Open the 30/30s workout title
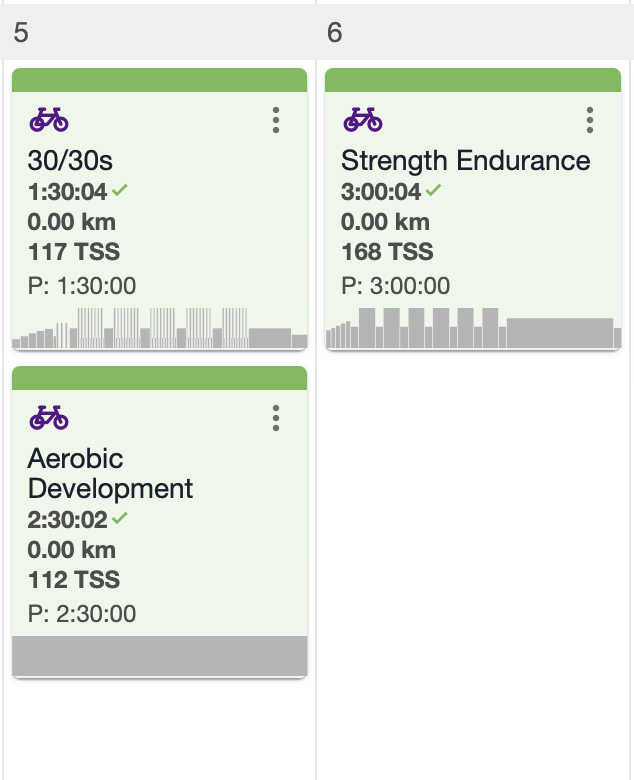 click(70, 161)
